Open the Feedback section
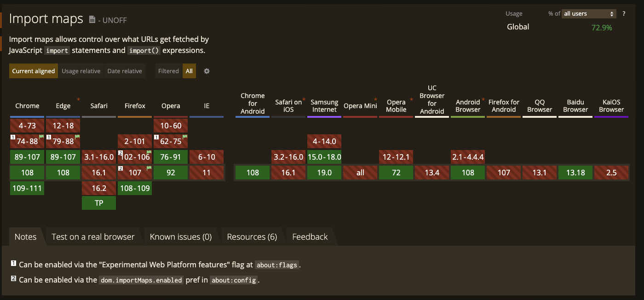This screenshot has width=644, height=300. (310, 236)
